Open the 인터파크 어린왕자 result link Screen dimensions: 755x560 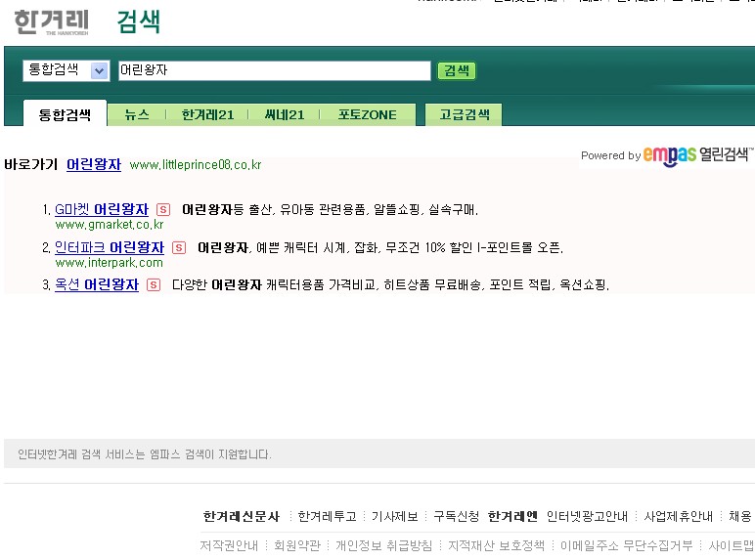tap(110, 247)
